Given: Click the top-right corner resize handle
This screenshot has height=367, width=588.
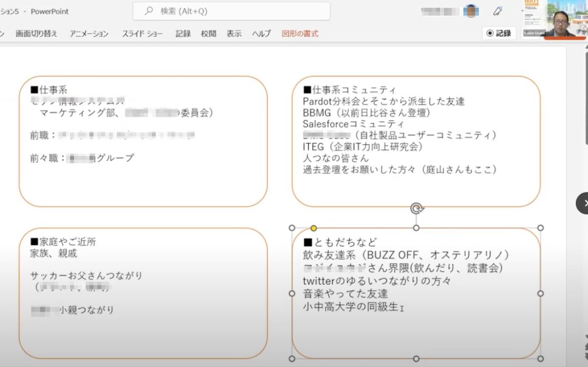Looking at the screenshot, I should (540, 228).
